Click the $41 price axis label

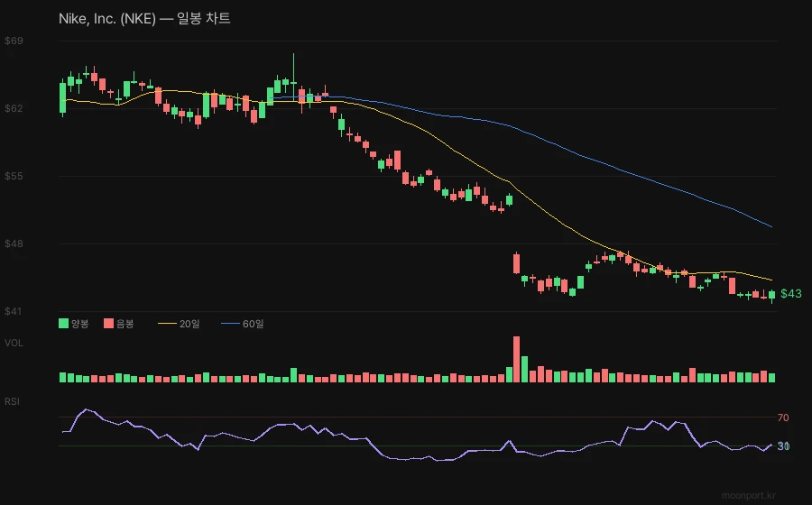pyautogui.click(x=14, y=311)
